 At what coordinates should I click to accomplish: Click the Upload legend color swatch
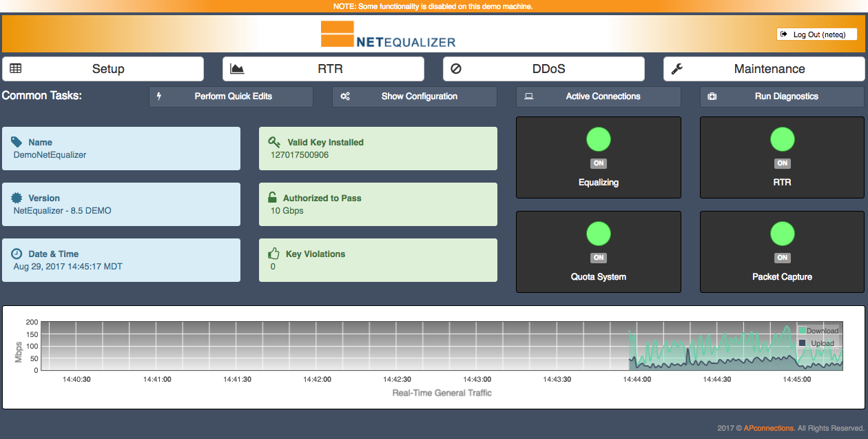(x=802, y=343)
